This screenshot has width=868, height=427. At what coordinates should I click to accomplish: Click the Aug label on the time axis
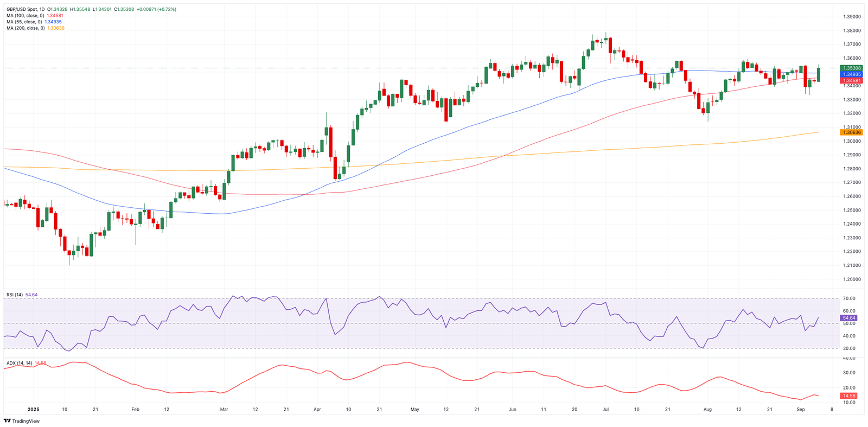click(x=707, y=410)
